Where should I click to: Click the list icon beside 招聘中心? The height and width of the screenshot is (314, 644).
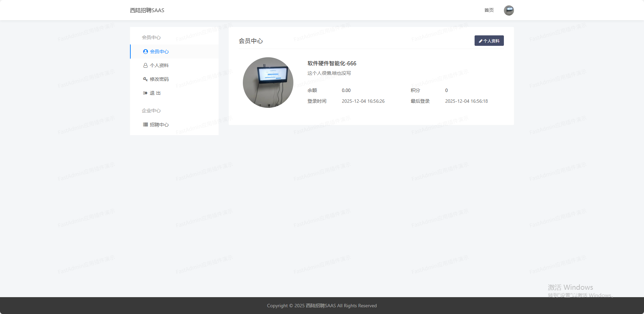click(146, 125)
